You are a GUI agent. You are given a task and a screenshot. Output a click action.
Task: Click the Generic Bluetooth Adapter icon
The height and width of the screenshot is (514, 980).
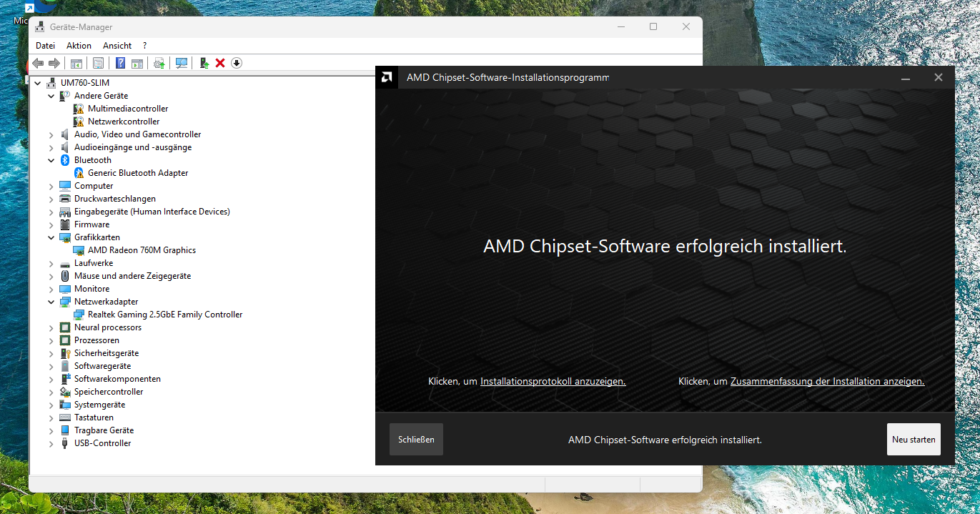79,173
